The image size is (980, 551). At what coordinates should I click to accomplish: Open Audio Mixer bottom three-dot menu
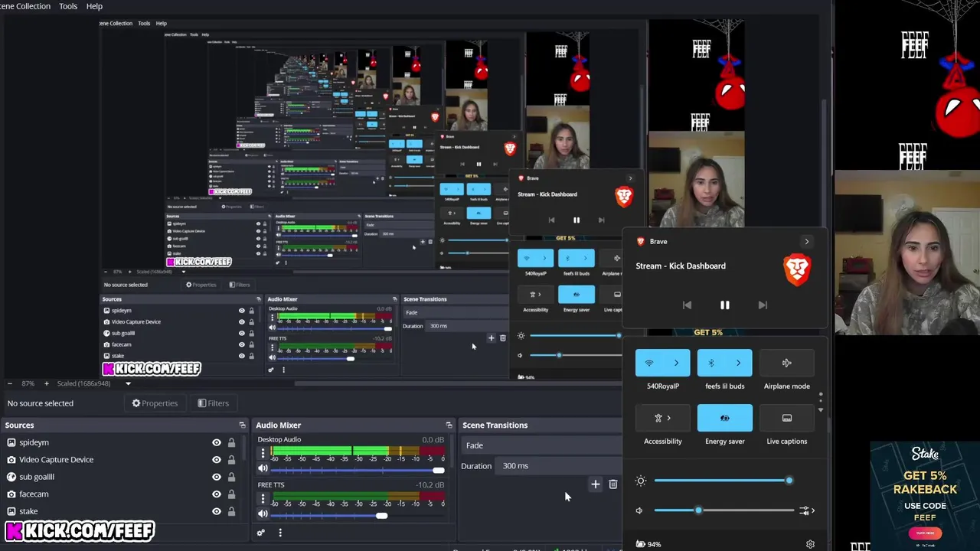tap(280, 533)
